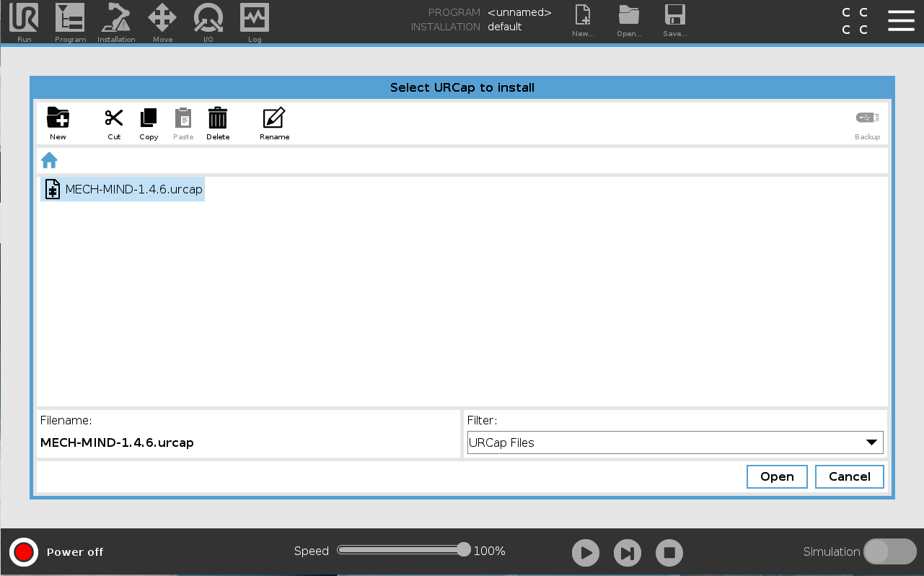Click the Cut scissors icon
Viewport: 924px width, 576px height.
[x=114, y=123]
